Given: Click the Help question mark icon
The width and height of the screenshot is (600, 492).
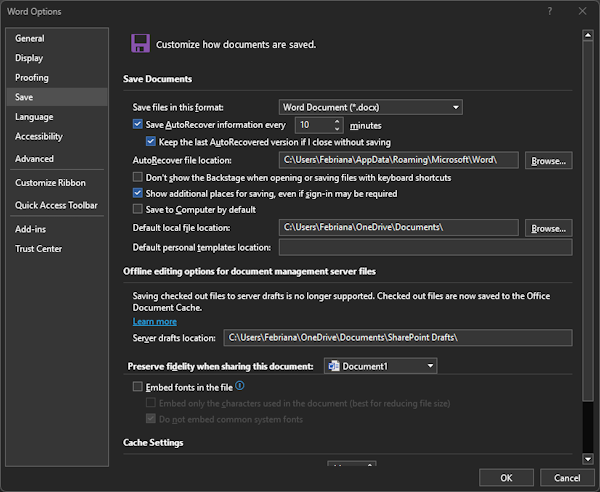Looking at the screenshot, I should tap(549, 11).
